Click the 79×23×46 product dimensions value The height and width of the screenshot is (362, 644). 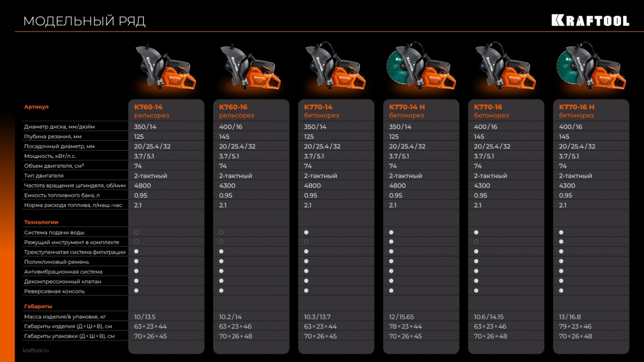click(575, 327)
